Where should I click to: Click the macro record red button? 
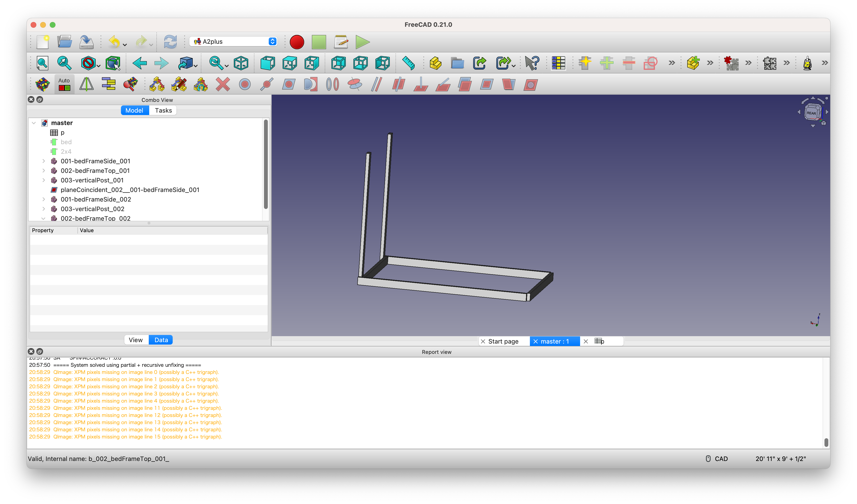pos(297,42)
